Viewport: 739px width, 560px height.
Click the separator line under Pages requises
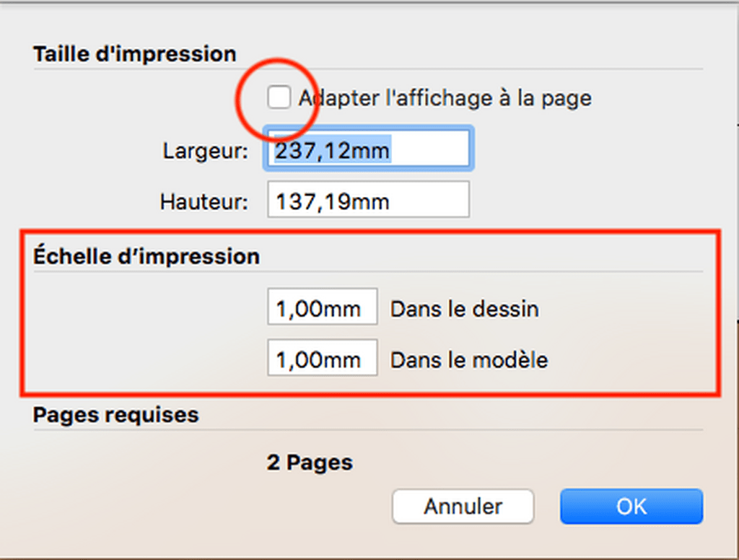[x=368, y=430]
